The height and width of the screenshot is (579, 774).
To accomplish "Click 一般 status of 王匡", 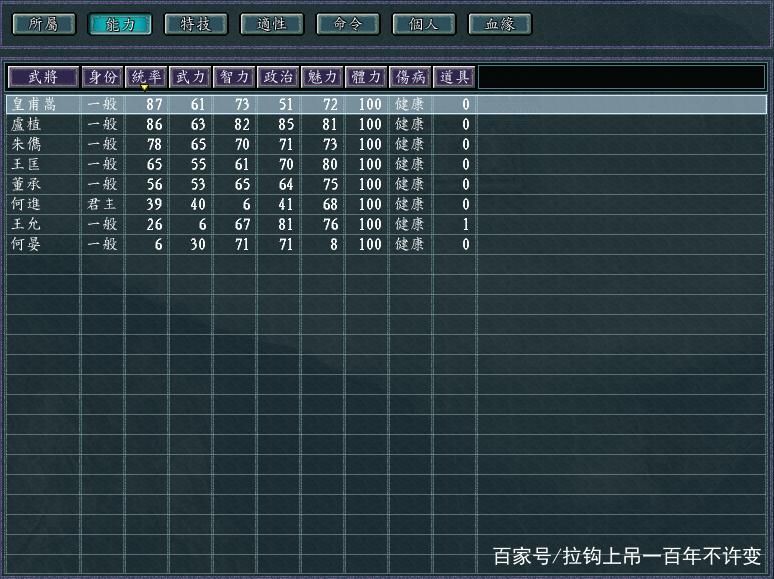I will click(102, 164).
